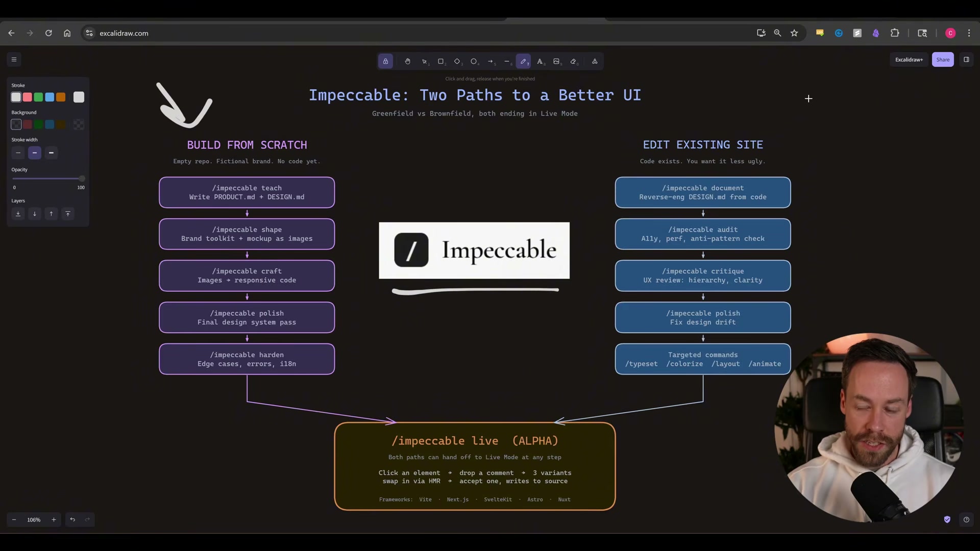Reload the excalidraw.com page
This screenshot has height=551, width=980.
point(48,33)
